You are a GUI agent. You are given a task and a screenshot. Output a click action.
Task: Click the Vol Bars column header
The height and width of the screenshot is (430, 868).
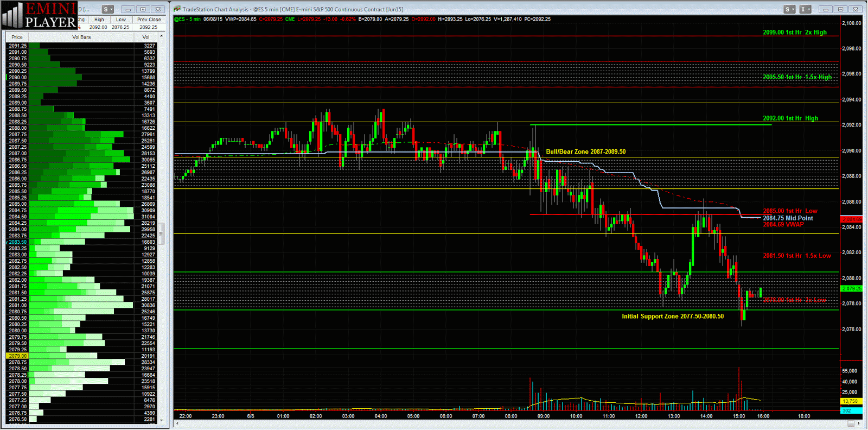pyautogui.click(x=81, y=37)
